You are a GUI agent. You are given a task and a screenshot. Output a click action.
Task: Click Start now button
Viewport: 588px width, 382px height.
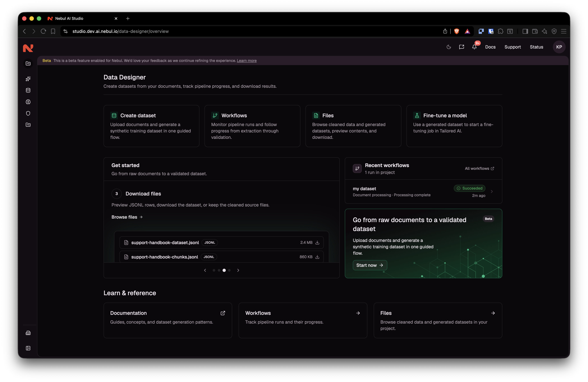(370, 265)
